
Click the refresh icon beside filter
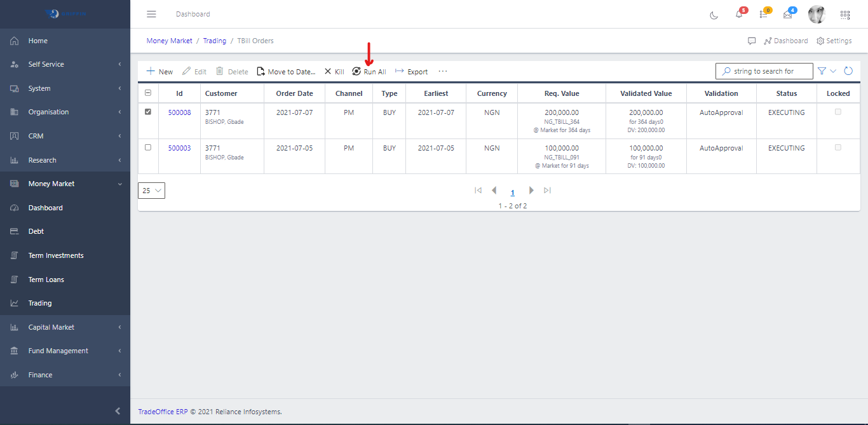pos(848,71)
